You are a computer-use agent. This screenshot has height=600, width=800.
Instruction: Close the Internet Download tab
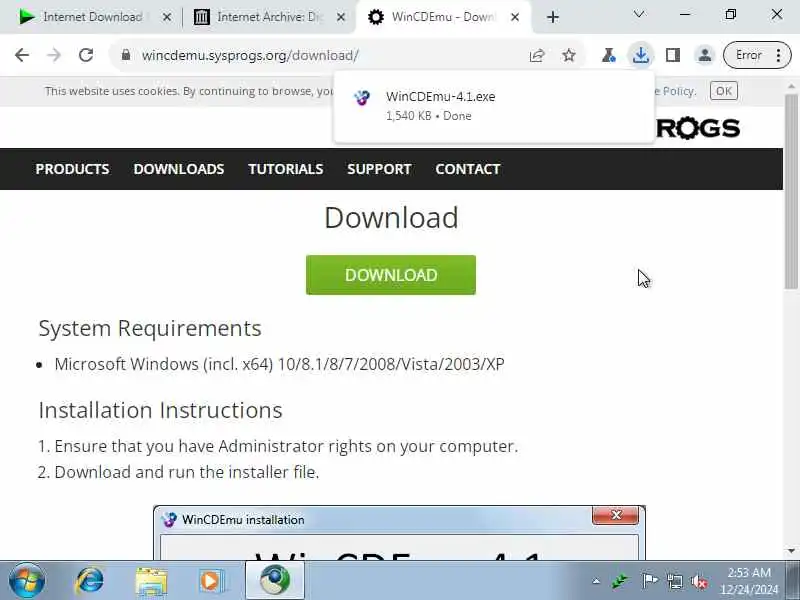[167, 17]
